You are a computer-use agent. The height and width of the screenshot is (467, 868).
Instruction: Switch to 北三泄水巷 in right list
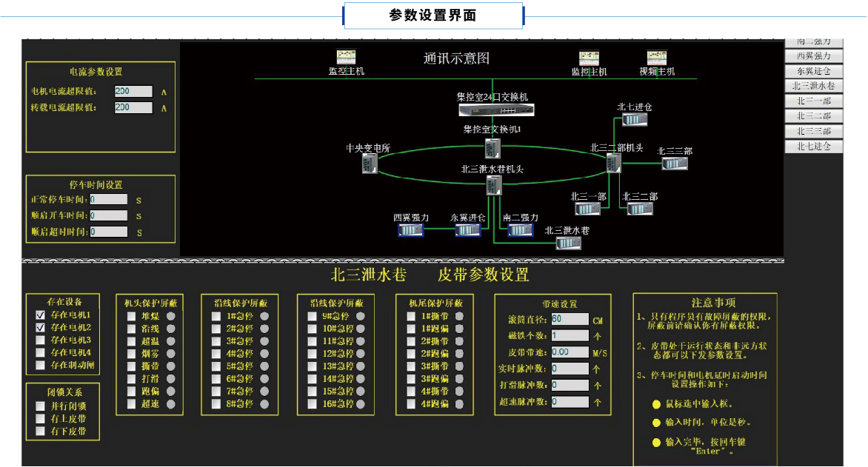[x=814, y=86]
